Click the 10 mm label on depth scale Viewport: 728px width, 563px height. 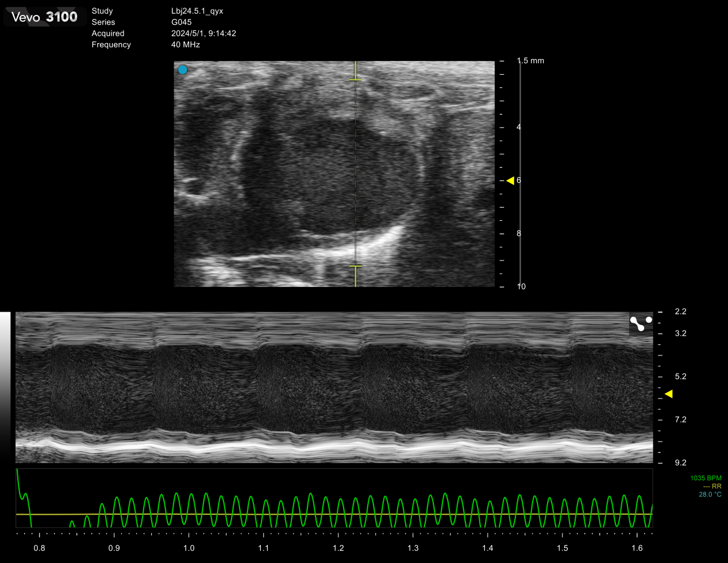[521, 286]
